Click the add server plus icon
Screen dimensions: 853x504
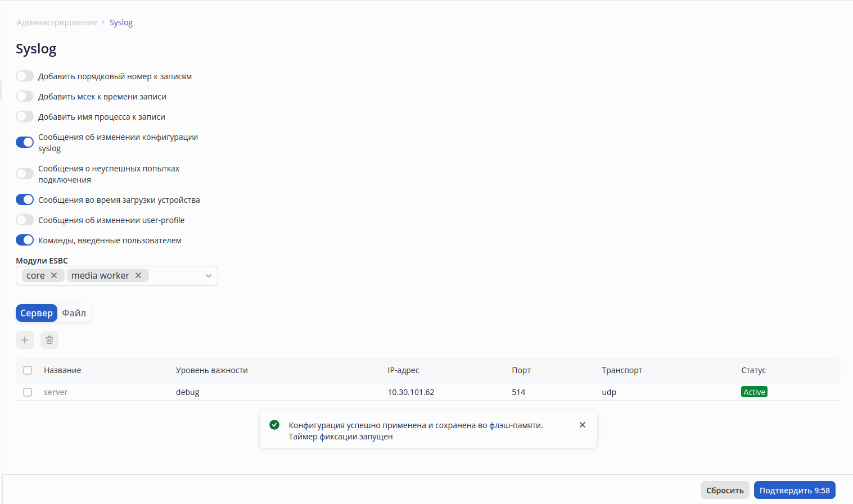25,340
